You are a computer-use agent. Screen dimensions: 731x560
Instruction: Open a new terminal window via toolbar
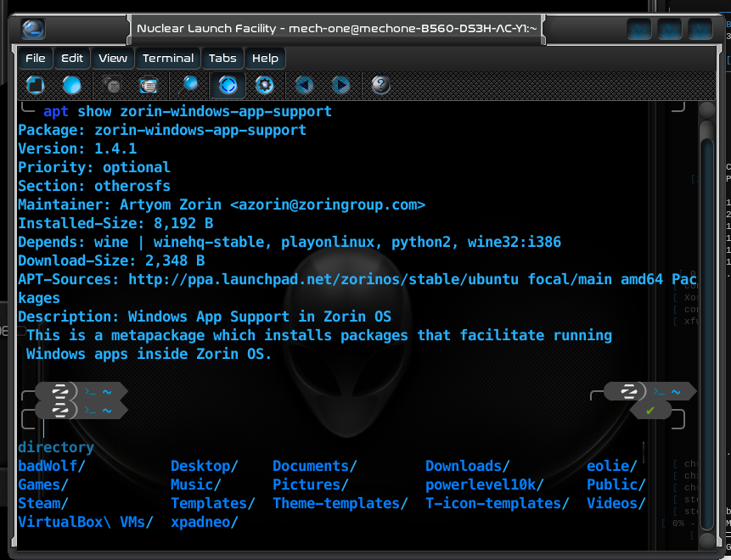(71, 85)
